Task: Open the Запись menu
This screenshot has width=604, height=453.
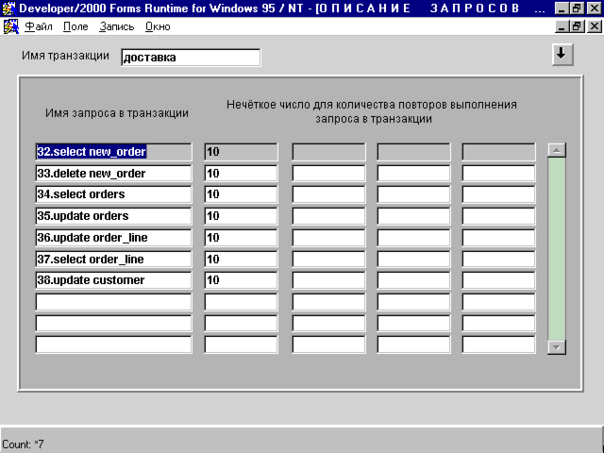Action: [x=116, y=27]
